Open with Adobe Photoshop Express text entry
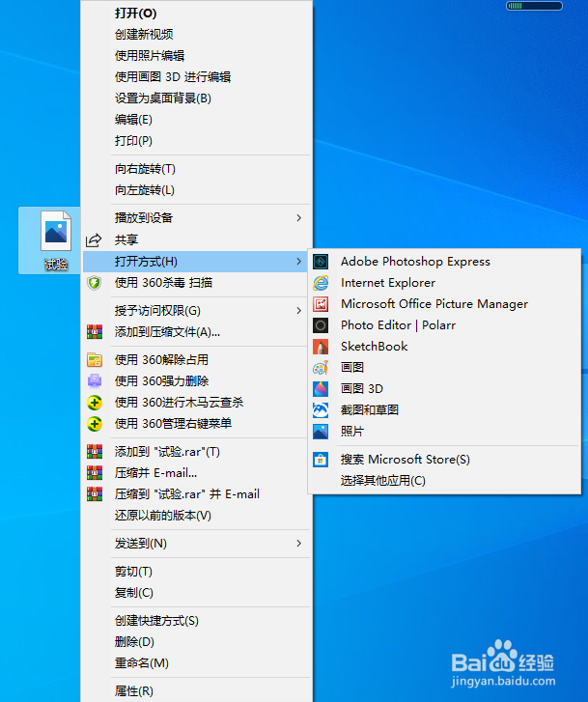Screen dimensions: 588x702 pyautogui.click(x=415, y=262)
